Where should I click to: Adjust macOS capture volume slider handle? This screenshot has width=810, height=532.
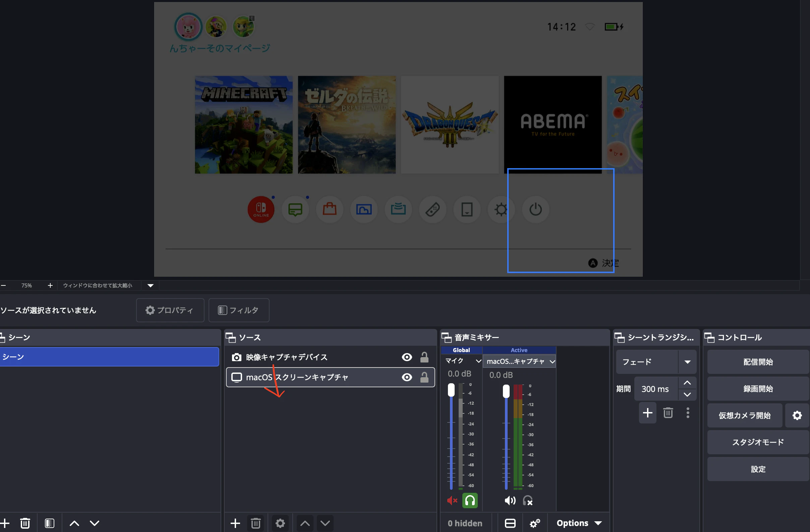[506, 391]
